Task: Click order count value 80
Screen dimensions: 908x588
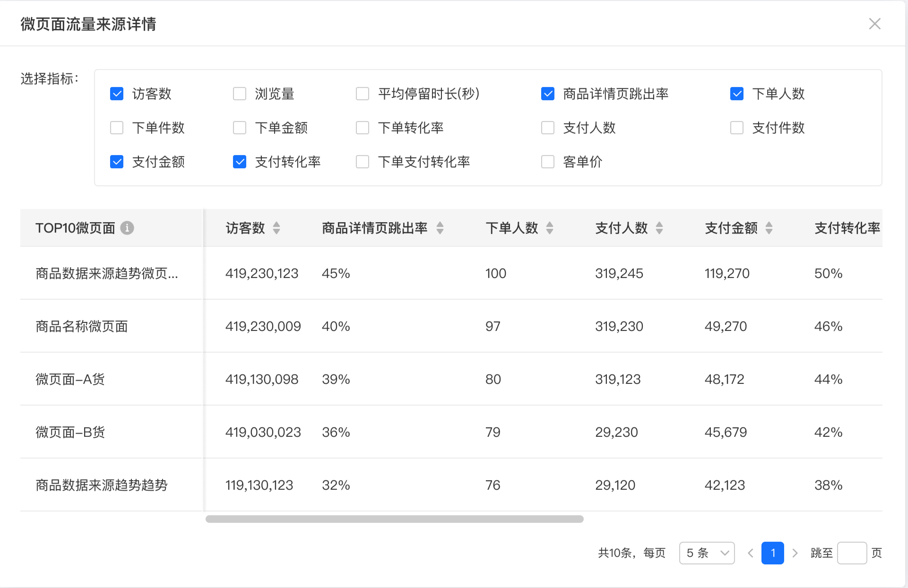Action: tap(493, 379)
